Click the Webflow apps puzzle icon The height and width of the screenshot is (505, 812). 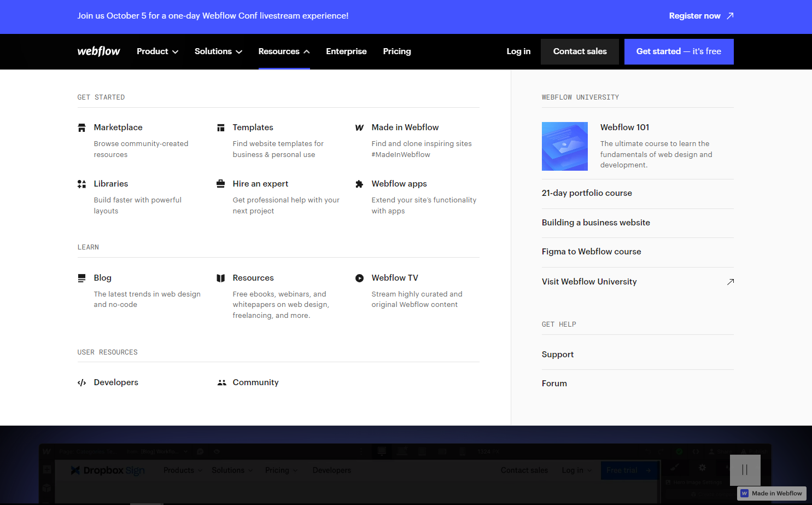(x=360, y=184)
